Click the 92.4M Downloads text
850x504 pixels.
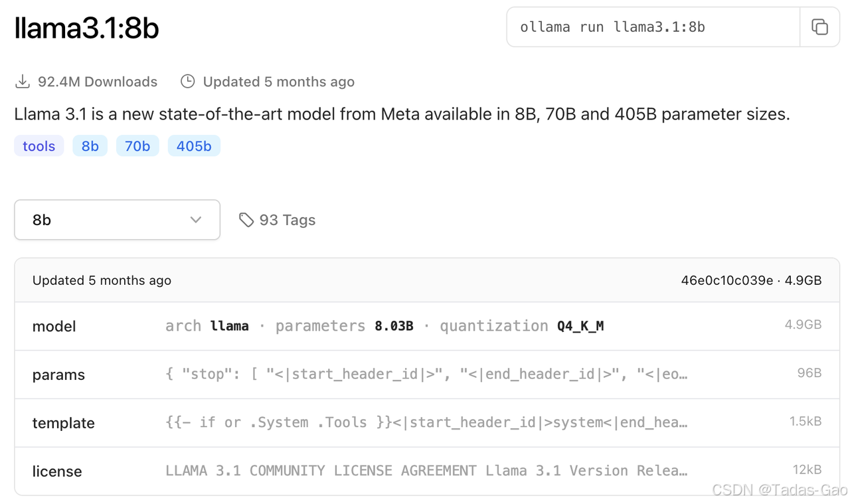pos(98,82)
